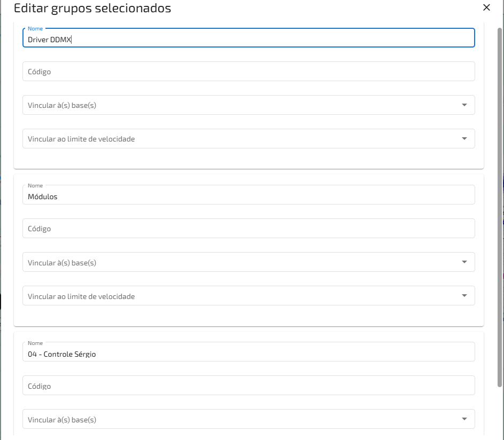This screenshot has width=504, height=440.
Task: Focus the Código field under Módulos
Action: 249,229
